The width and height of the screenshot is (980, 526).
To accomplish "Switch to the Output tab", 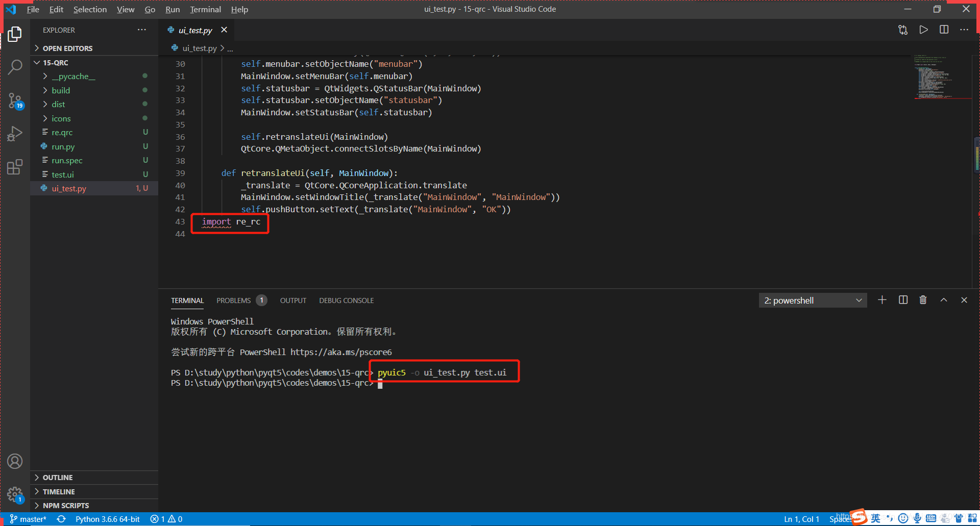I will [293, 300].
